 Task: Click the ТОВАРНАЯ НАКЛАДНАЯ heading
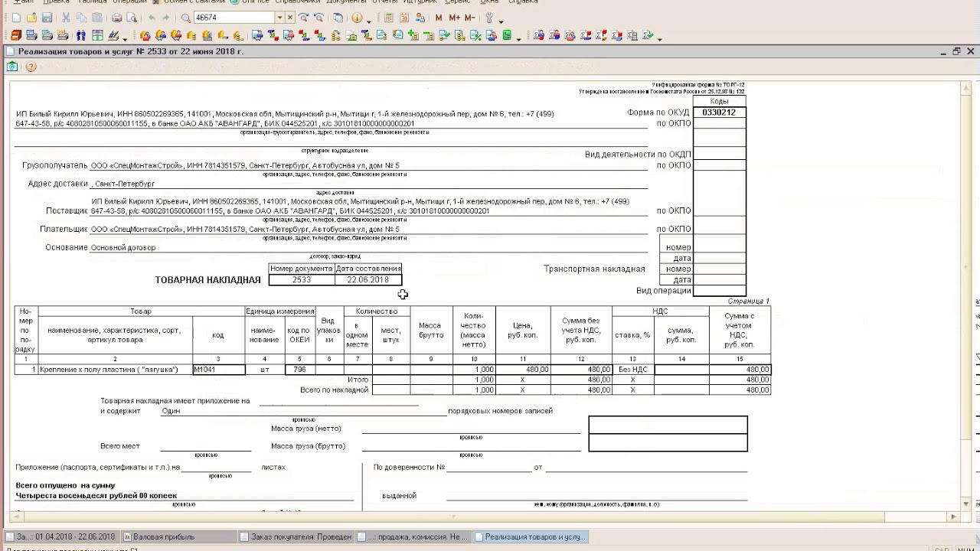pyautogui.click(x=208, y=279)
